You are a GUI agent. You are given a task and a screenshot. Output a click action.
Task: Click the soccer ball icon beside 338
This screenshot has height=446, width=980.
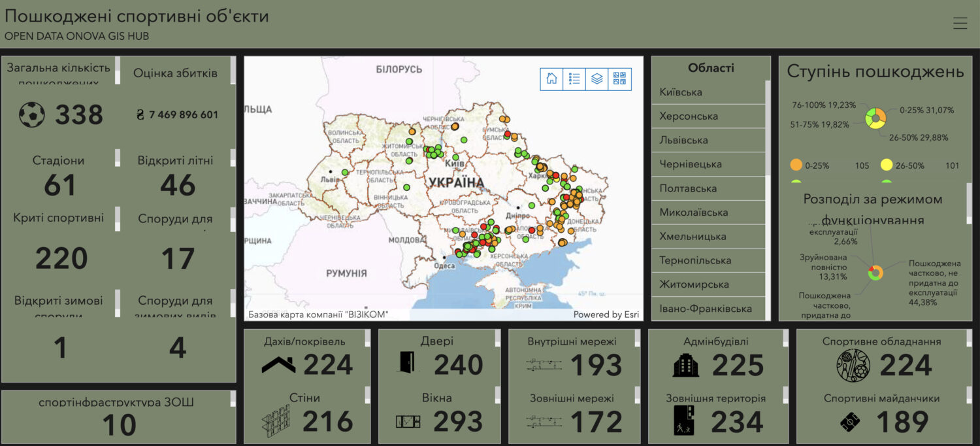[x=32, y=115]
